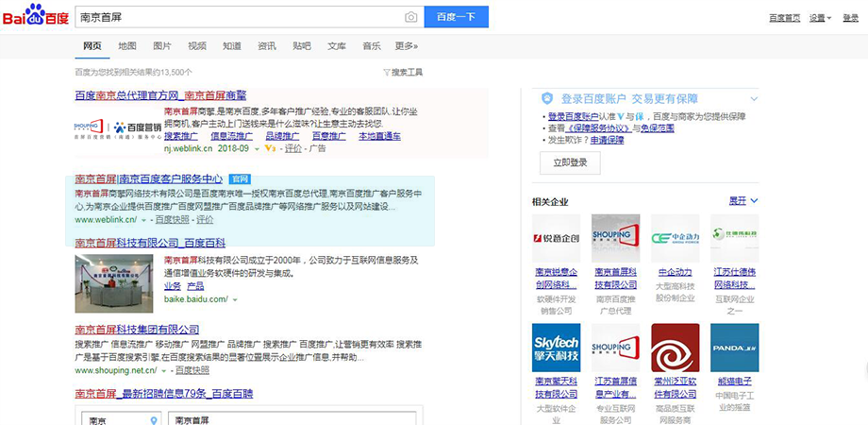
Task: Click the location pin in 南京 field
Action: [154, 421]
